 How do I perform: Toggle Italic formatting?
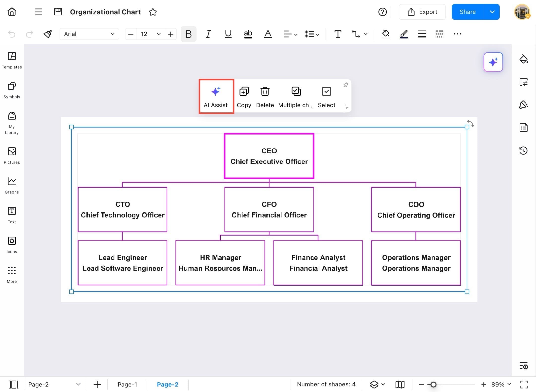(208, 34)
